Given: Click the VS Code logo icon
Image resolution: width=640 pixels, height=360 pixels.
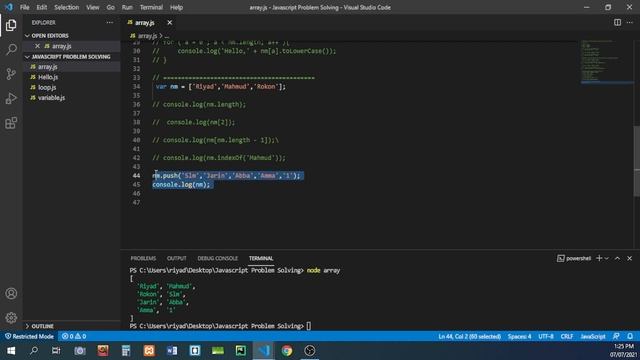Looking at the screenshot, I should (x=9, y=7).
